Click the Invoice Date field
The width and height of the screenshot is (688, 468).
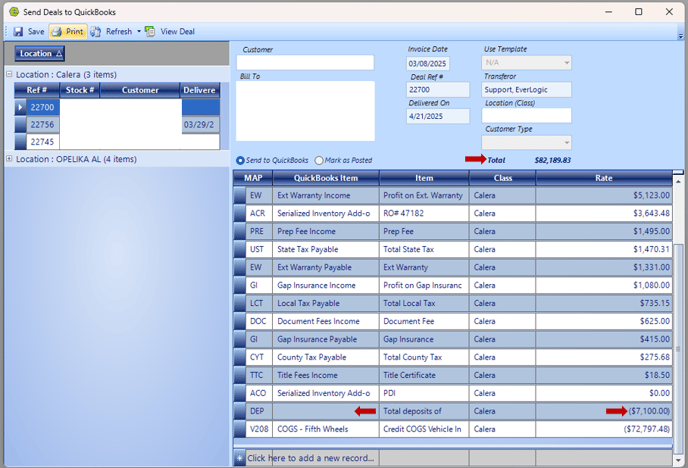click(x=427, y=64)
